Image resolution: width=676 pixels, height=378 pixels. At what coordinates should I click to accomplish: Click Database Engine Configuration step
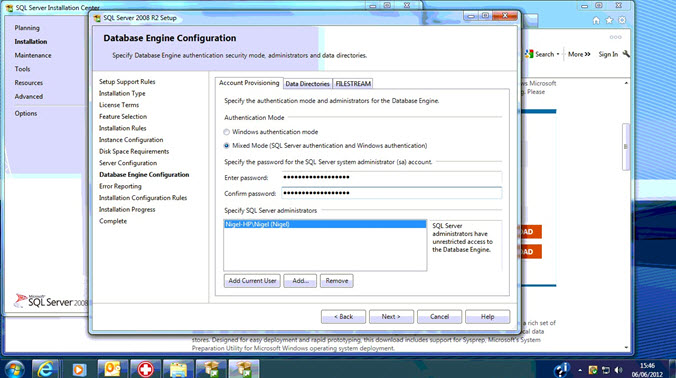144,175
